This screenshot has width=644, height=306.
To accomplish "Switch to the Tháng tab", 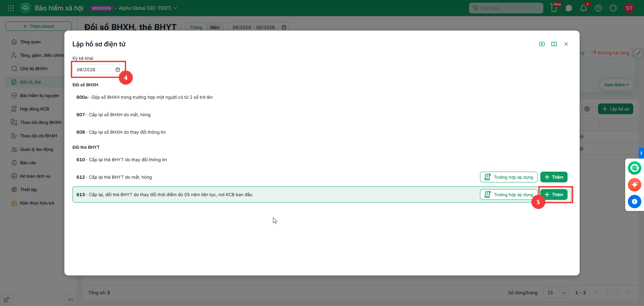I will tap(196, 27).
